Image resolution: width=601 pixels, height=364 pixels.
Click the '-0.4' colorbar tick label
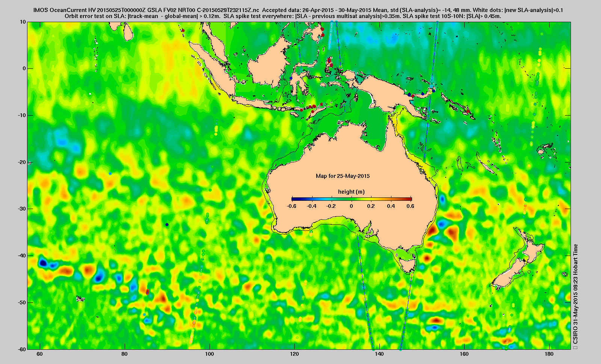[x=311, y=206]
